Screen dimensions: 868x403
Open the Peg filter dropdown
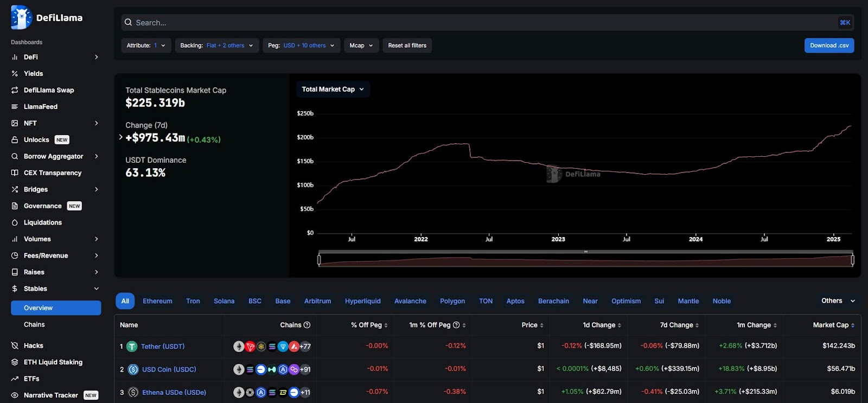point(302,46)
